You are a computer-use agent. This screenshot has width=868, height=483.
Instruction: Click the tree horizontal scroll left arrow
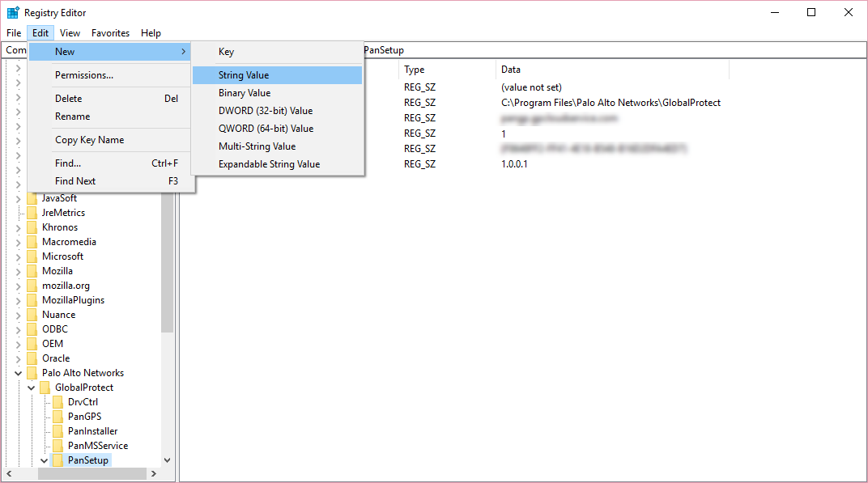(x=9, y=473)
